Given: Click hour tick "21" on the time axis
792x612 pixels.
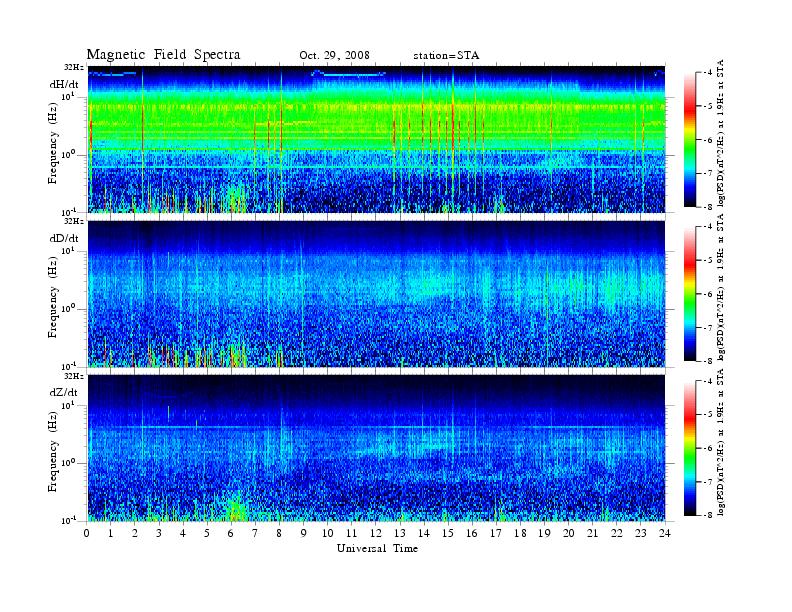Looking at the screenshot, I should click(x=592, y=533).
